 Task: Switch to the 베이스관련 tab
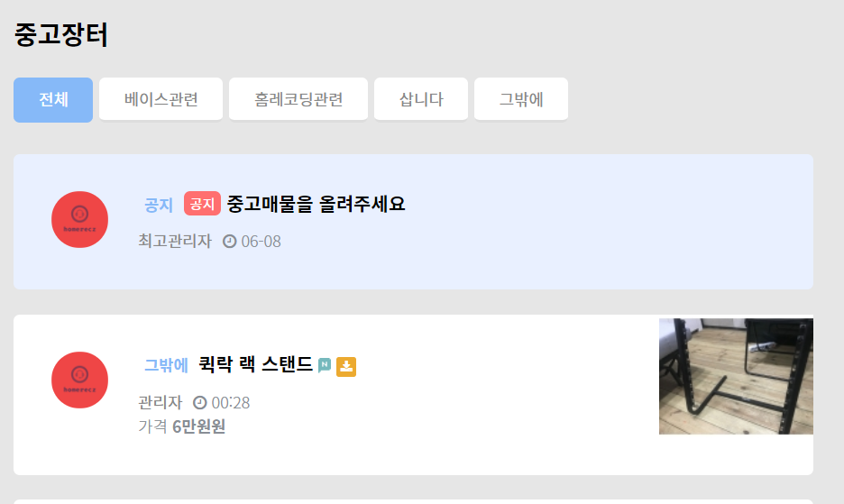pyautogui.click(x=161, y=99)
